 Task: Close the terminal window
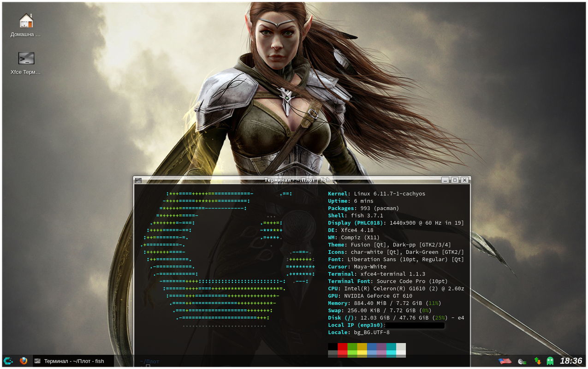coord(464,180)
